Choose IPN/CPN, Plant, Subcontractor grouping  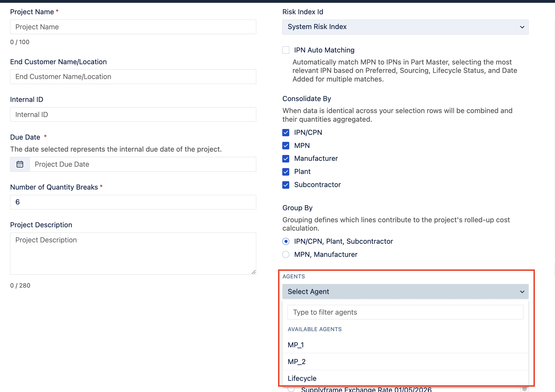(x=286, y=241)
